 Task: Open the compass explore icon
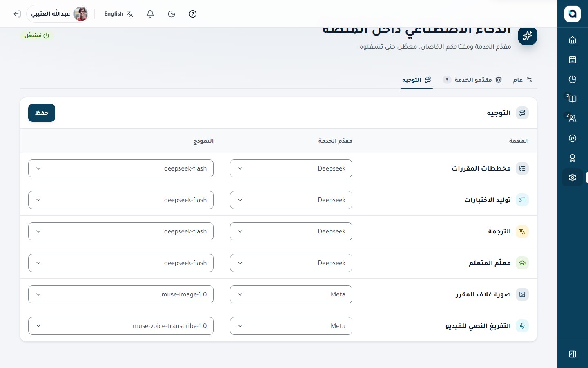[x=572, y=138]
